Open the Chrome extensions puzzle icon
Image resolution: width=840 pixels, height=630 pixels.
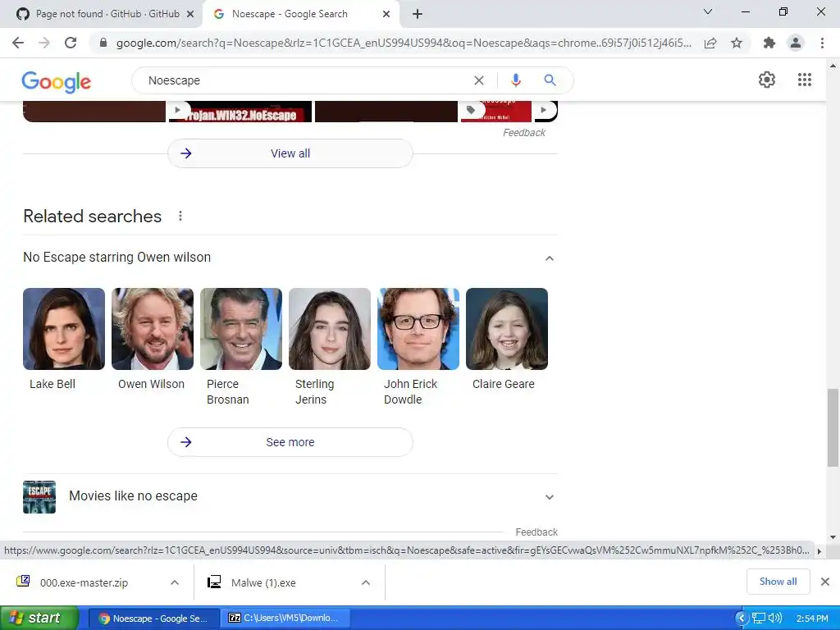(769, 43)
